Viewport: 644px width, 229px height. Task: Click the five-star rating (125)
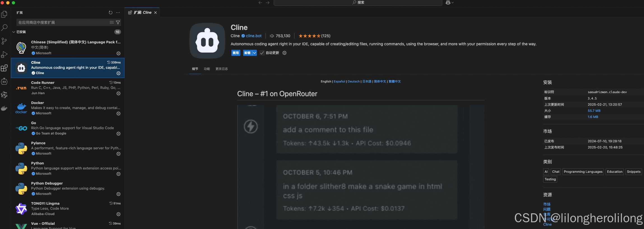pos(314,36)
